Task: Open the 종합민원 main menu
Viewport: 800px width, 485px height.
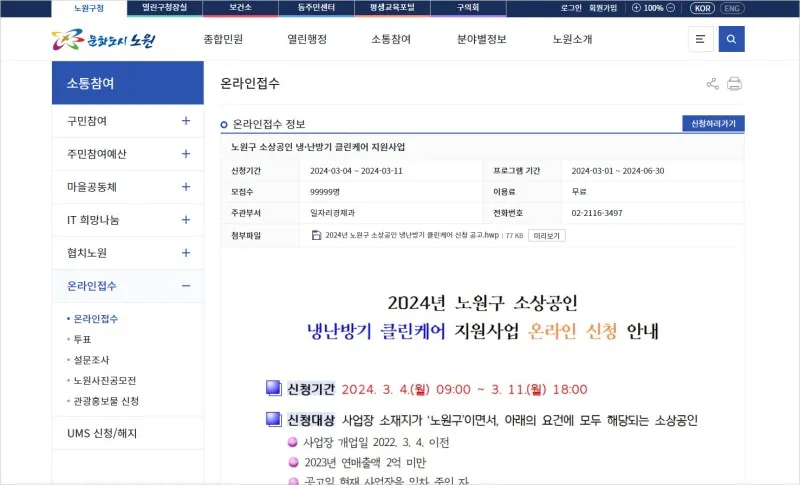Action: pyautogui.click(x=223, y=39)
